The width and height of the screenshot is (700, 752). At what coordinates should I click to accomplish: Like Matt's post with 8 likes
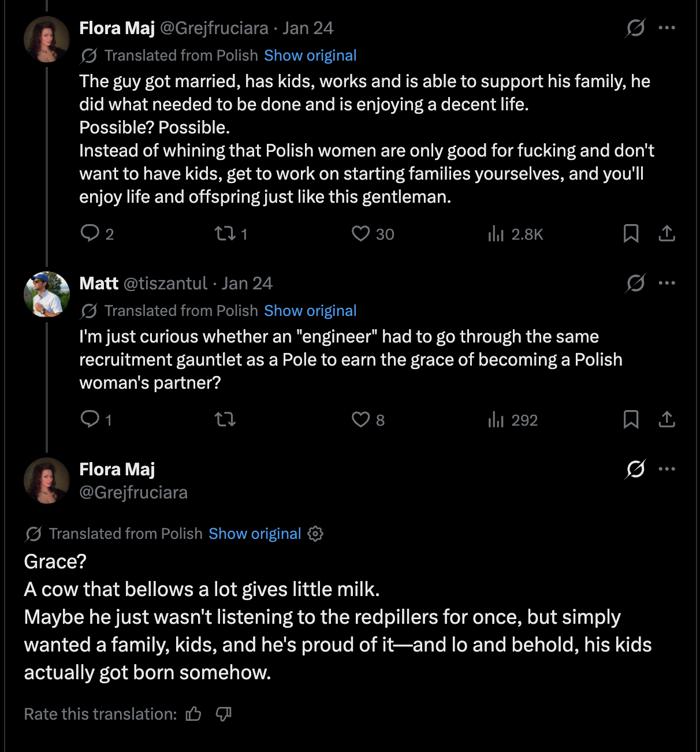361,419
